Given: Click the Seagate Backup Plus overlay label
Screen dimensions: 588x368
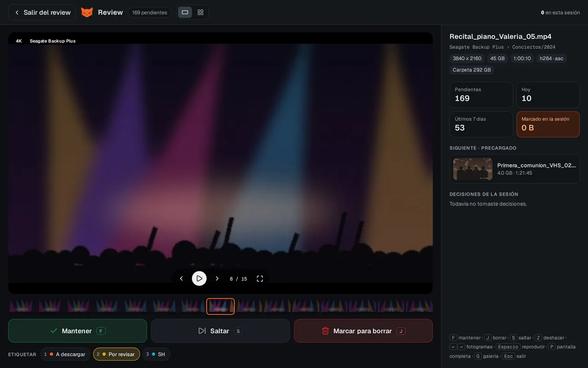Looking at the screenshot, I should [53, 41].
